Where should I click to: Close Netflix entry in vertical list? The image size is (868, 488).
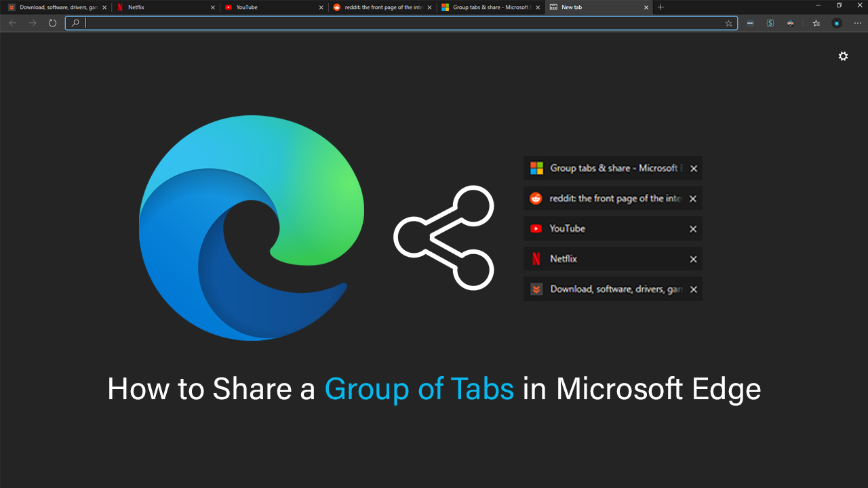click(693, 259)
